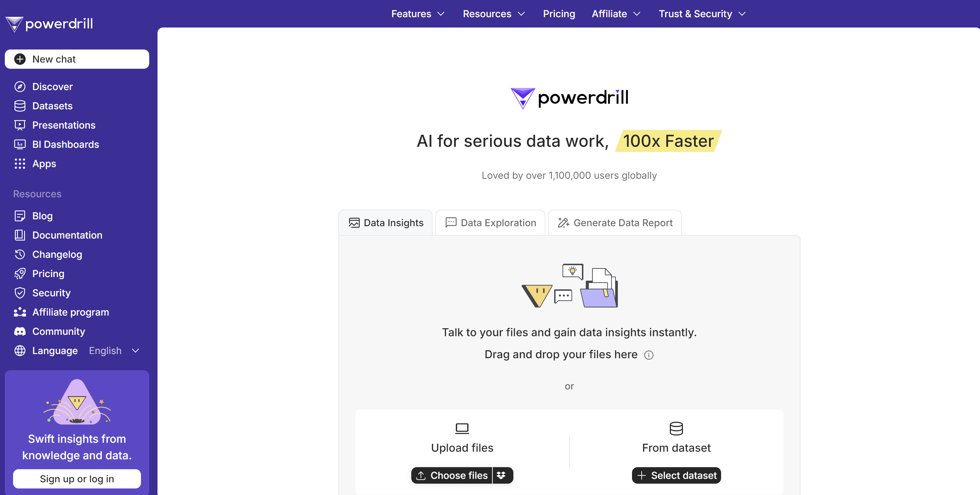Start a New chat
This screenshot has height=495, width=980.
77,59
